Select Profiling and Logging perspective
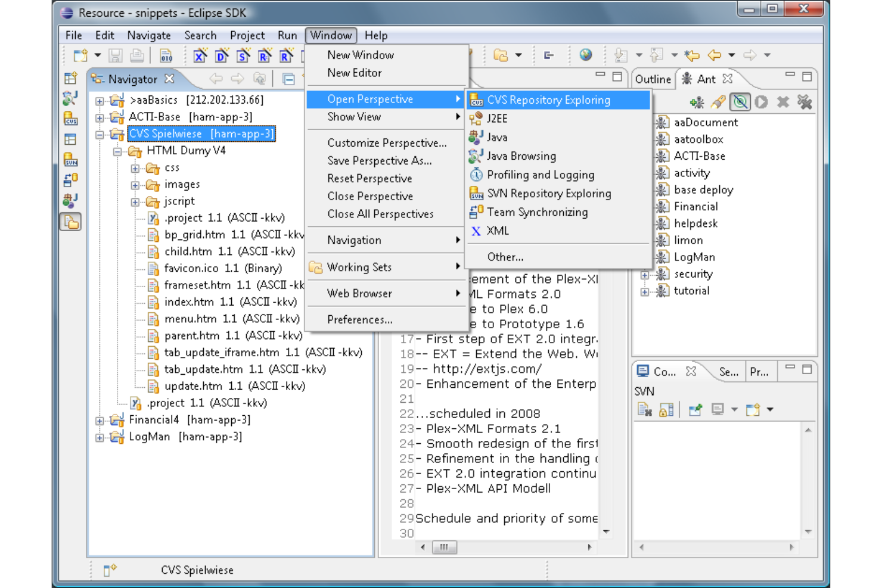Screen dimensions: 882x588 (x=539, y=175)
